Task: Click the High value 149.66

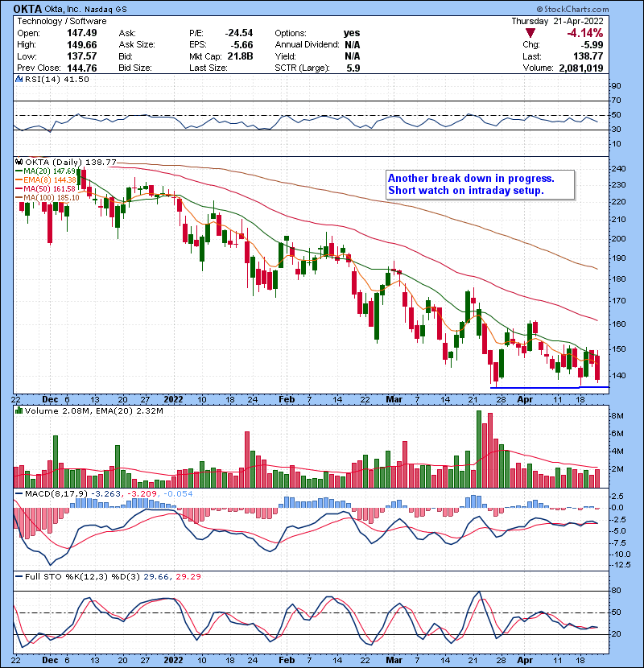Action: click(82, 45)
